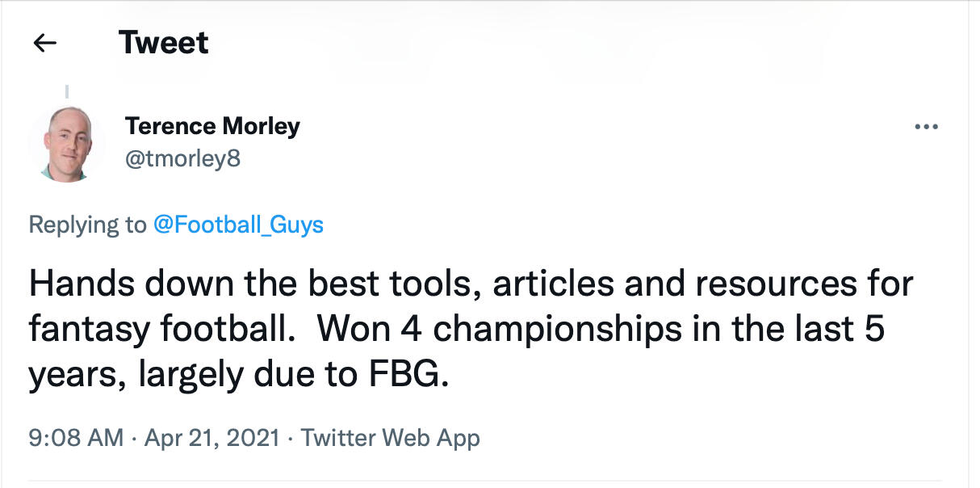Click the Apr 21, 2021 date
The height and width of the screenshot is (488, 980).
pyautogui.click(x=211, y=438)
